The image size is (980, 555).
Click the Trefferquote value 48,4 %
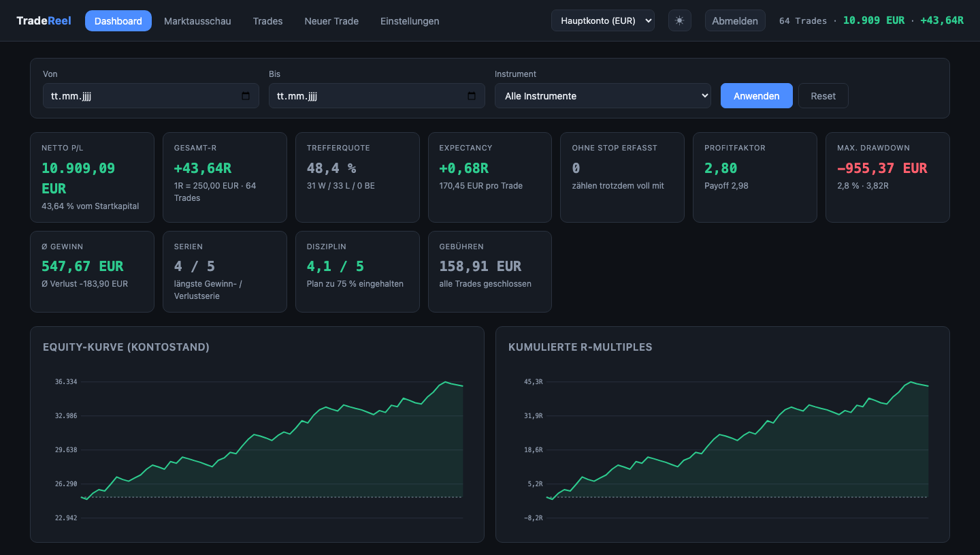point(331,168)
